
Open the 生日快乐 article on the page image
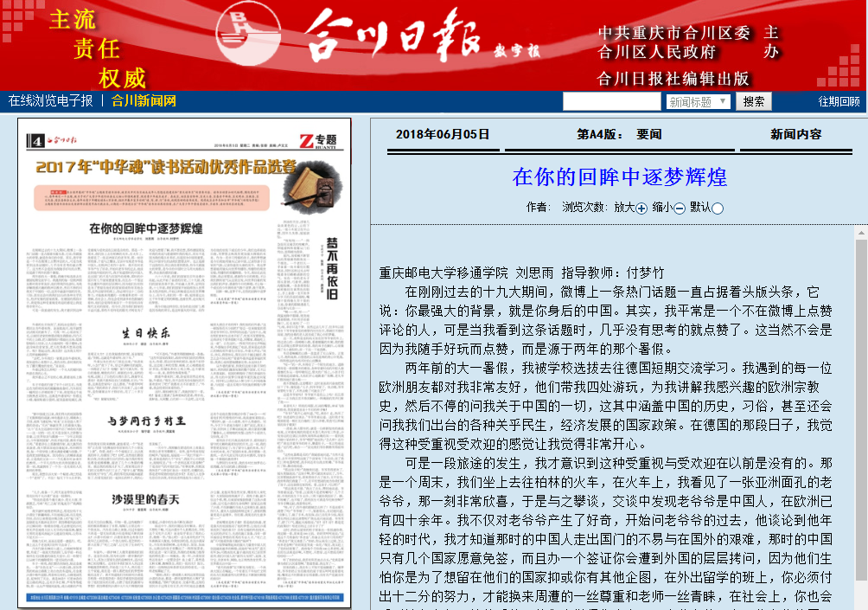click(x=144, y=333)
